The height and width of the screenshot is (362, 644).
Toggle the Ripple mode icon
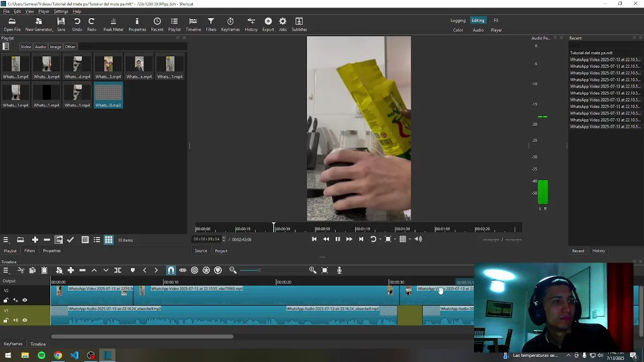pyautogui.click(x=195, y=270)
